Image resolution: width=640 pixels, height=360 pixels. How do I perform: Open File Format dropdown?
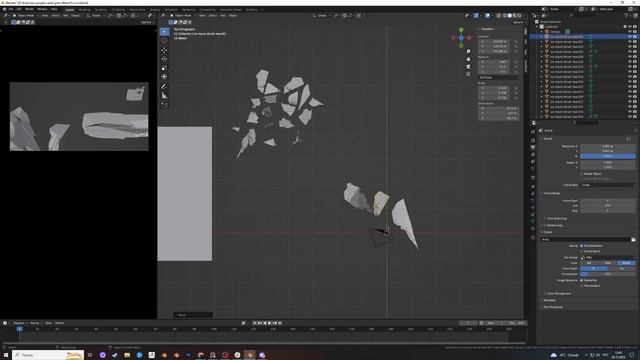608,258
